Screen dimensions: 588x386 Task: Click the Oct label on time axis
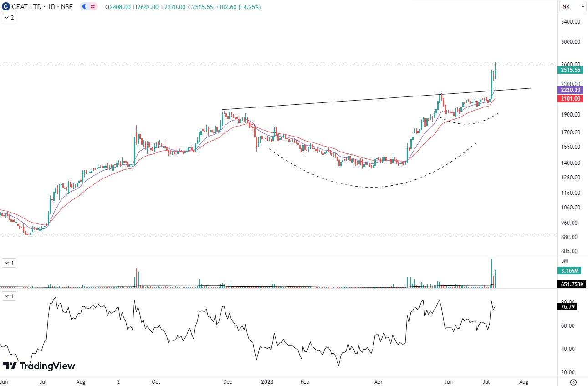coord(156,381)
